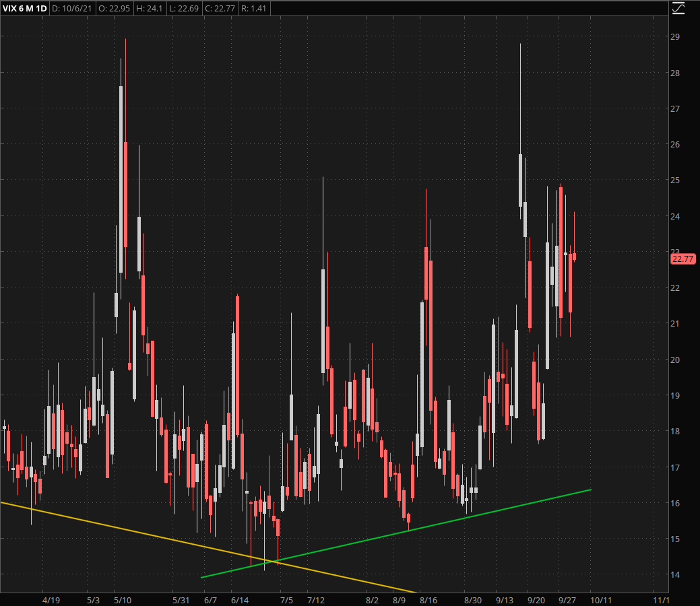Click the 6/7 date axis label
The height and width of the screenshot is (606, 700).
pos(210,600)
